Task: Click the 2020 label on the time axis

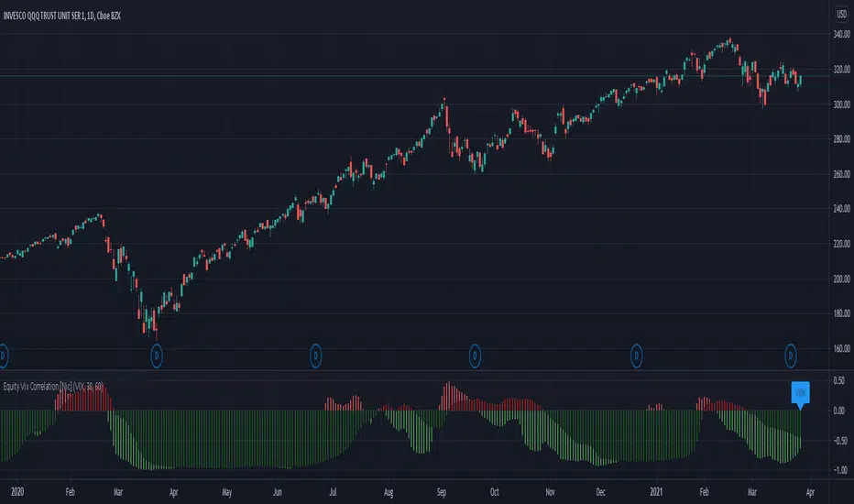Action: [x=17, y=492]
